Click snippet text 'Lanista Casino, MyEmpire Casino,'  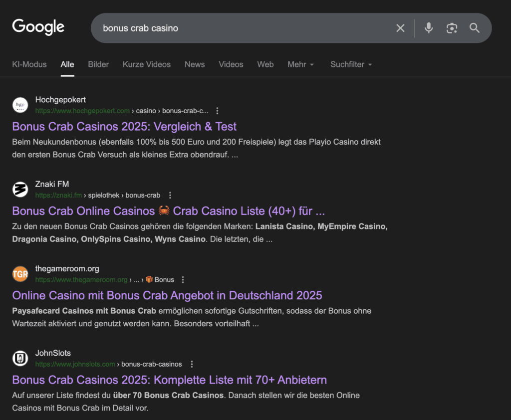coord(321,226)
